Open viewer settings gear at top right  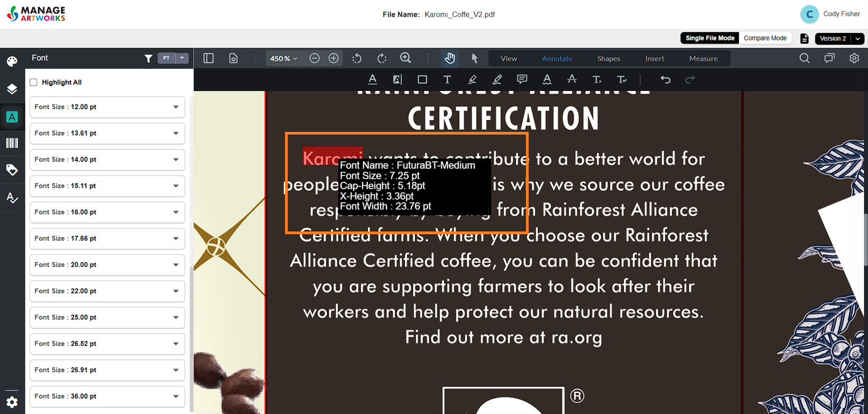point(854,58)
